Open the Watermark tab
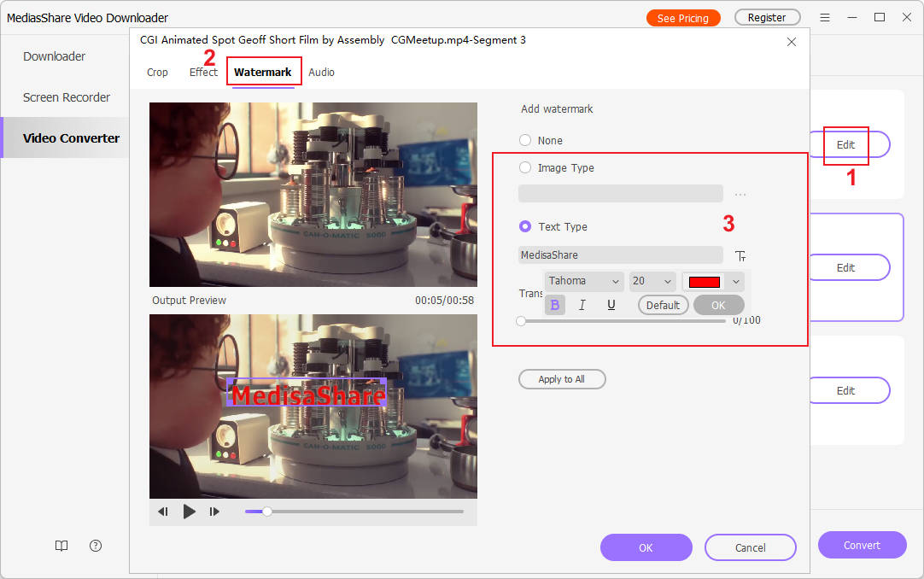This screenshot has height=579, width=924. click(263, 73)
